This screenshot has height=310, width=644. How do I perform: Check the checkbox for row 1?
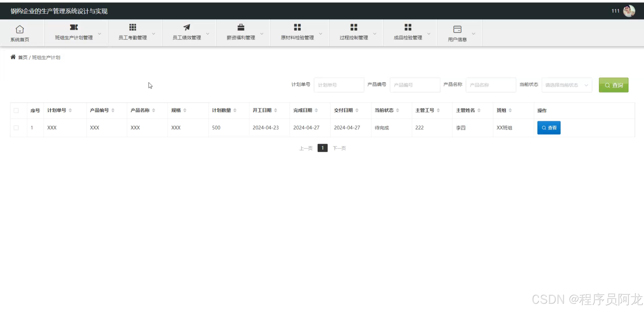point(16,128)
